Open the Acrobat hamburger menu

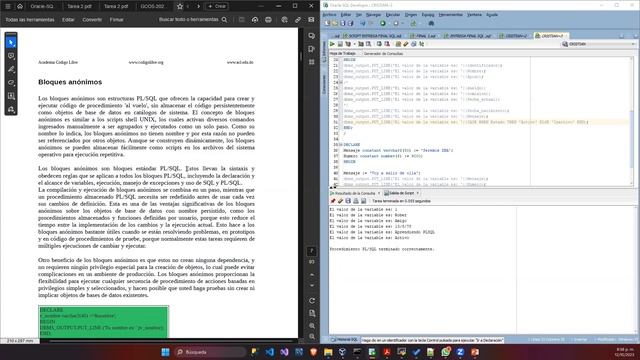tap(8, 7)
